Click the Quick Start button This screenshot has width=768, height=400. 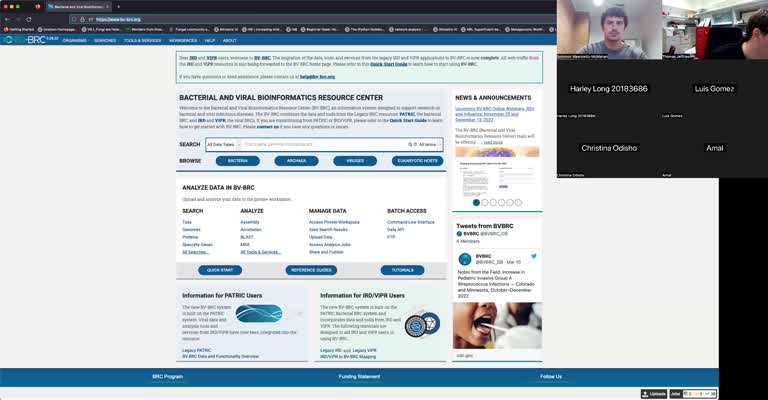pyautogui.click(x=219, y=270)
